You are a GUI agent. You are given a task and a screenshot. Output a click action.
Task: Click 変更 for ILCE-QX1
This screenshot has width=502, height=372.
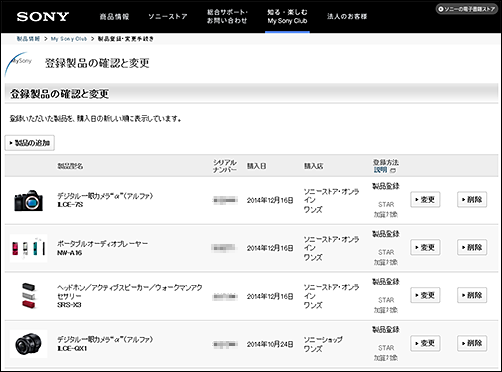425,343
